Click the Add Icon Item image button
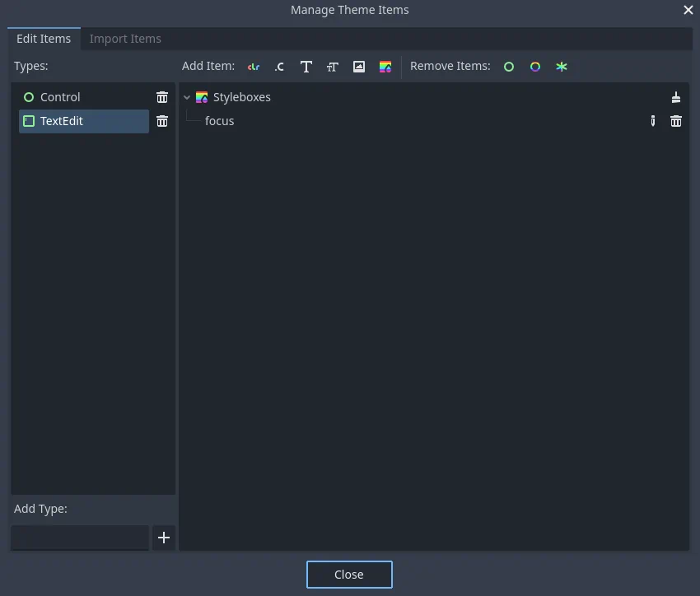 [x=359, y=67]
